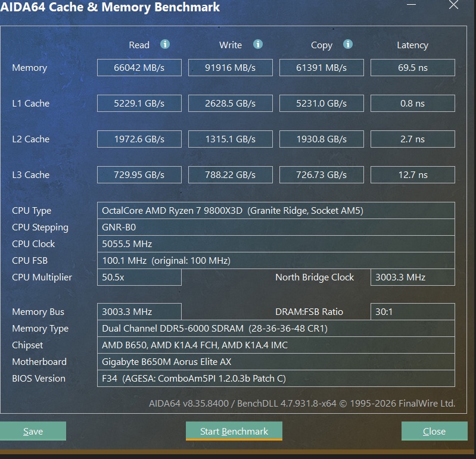The image size is (476, 459).
Task: Select the L1 Cache read value 5229.1 GB/s
Action: (x=139, y=104)
